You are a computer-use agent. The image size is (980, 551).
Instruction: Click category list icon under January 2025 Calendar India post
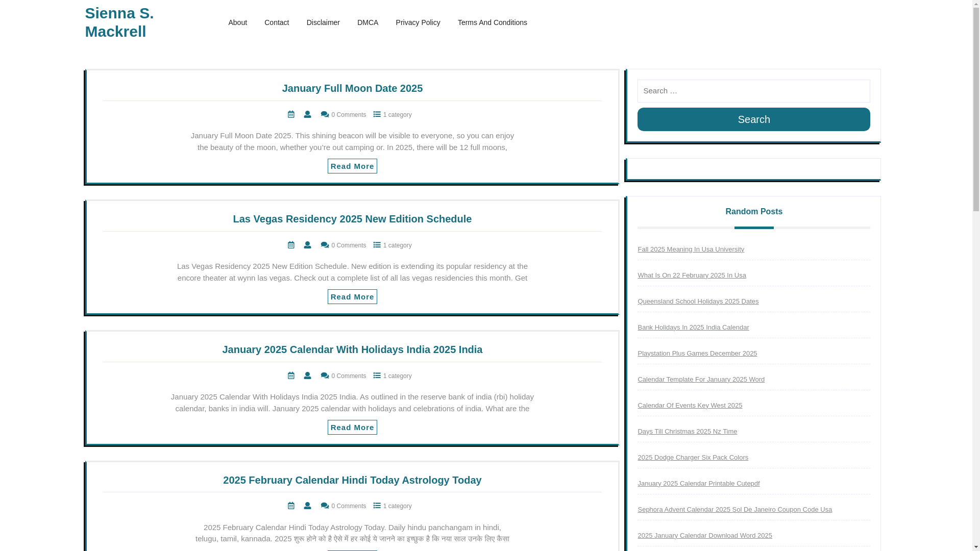coord(377,376)
